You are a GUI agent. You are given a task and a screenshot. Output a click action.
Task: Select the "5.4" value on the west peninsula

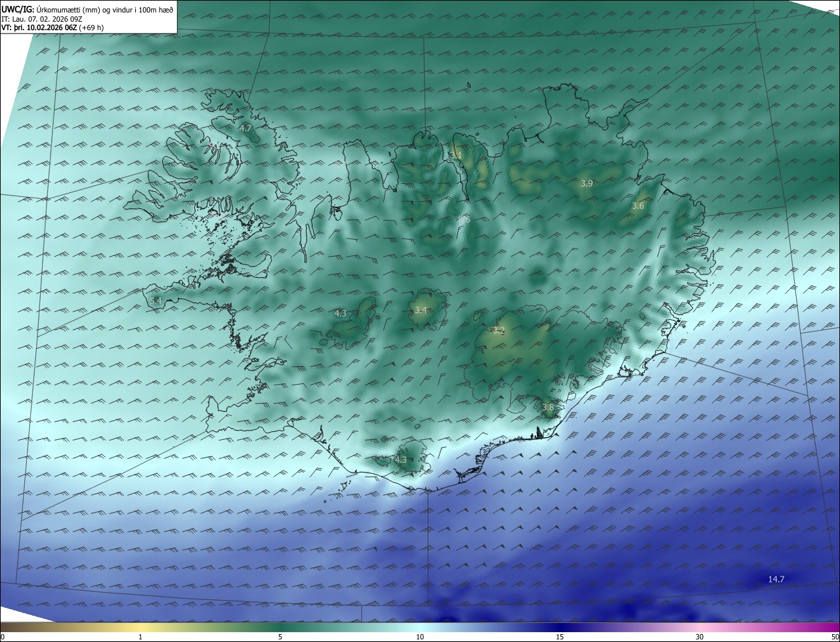156,301
